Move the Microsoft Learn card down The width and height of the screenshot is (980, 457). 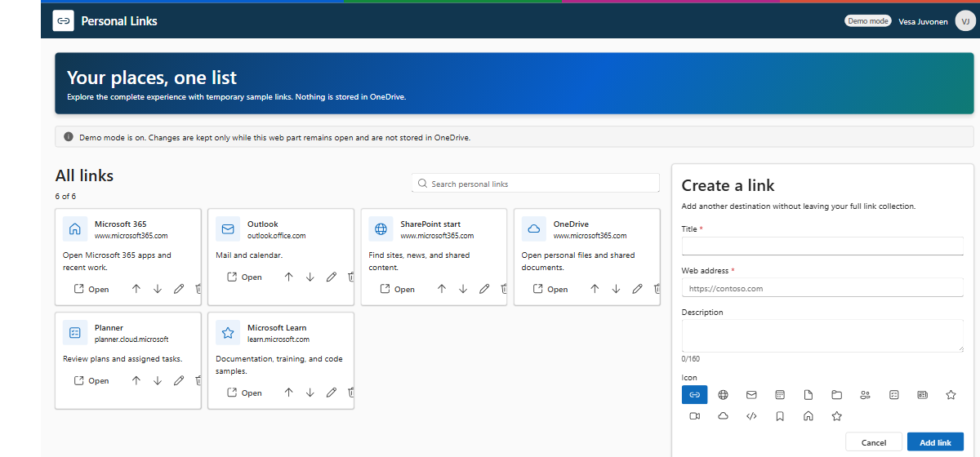pos(310,393)
